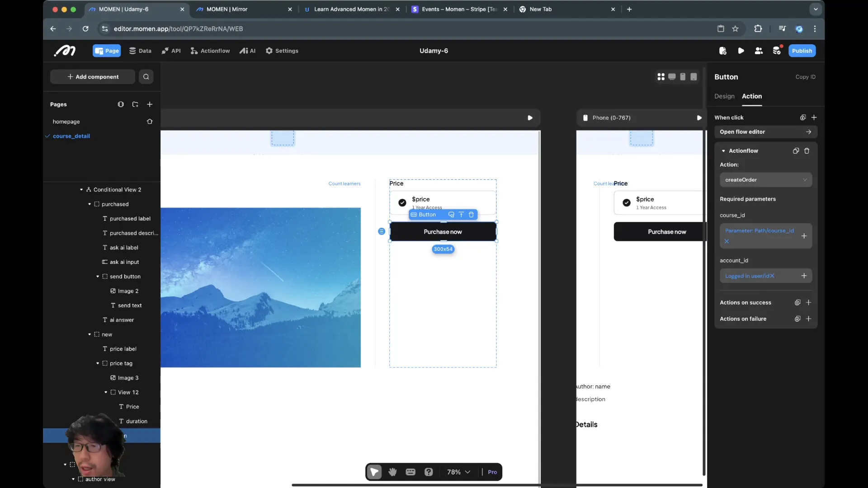
Task: Click the Pro label in bottom toolbar
Action: pos(492,472)
